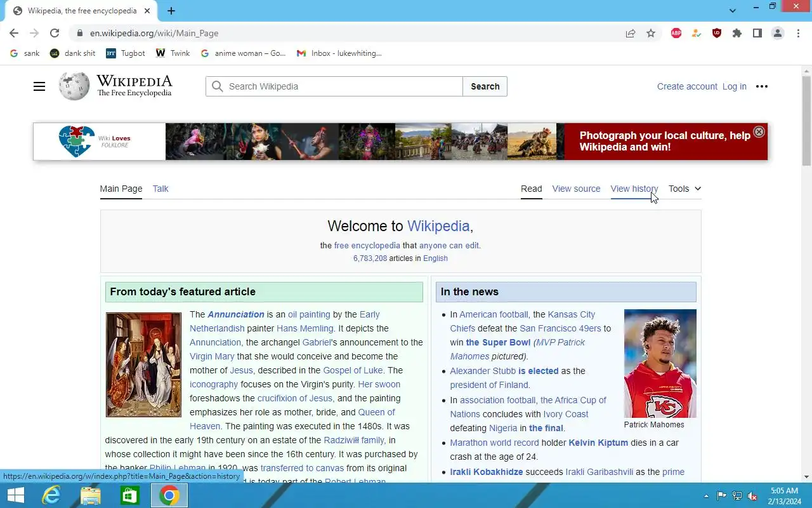This screenshot has width=812, height=508.
Task: Go back with browser back arrow
Action: pos(14,33)
